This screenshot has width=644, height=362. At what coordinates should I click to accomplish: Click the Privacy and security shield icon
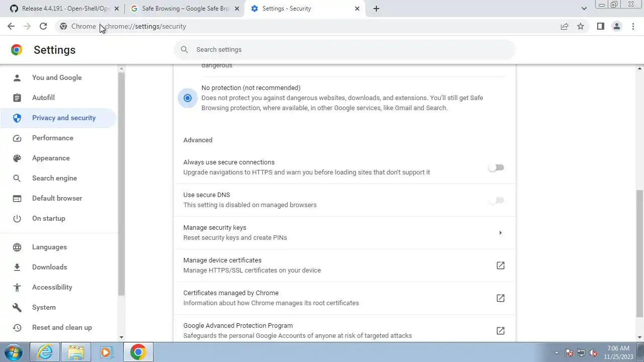pyautogui.click(x=17, y=118)
